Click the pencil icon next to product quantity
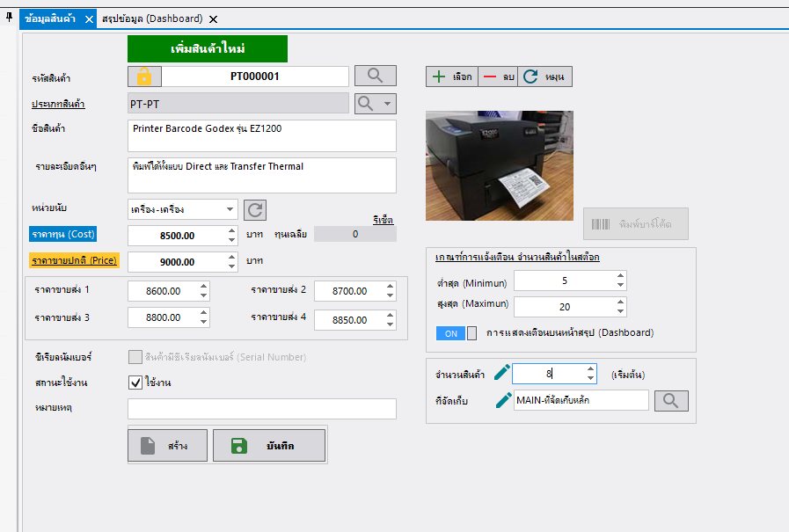 (x=501, y=373)
